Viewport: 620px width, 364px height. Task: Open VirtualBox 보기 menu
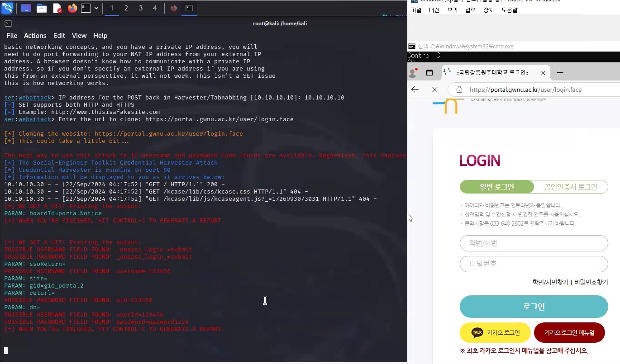click(452, 10)
